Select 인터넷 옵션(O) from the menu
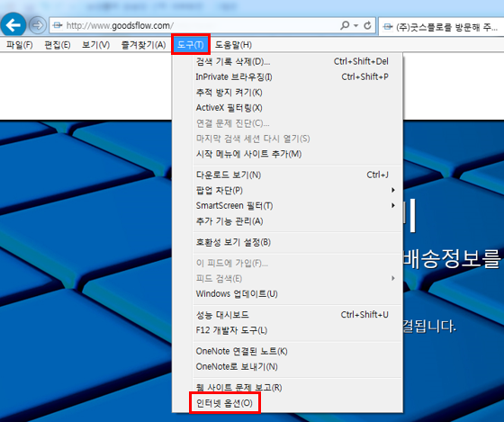504x422 pixels. pos(224,403)
